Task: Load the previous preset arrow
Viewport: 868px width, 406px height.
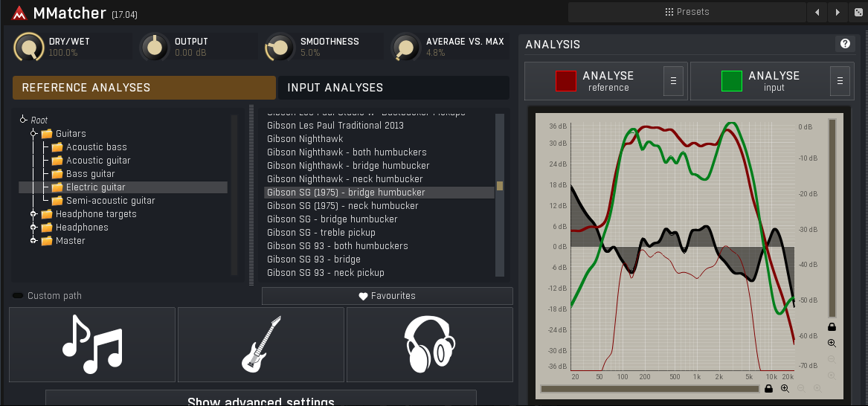Action: click(817, 12)
